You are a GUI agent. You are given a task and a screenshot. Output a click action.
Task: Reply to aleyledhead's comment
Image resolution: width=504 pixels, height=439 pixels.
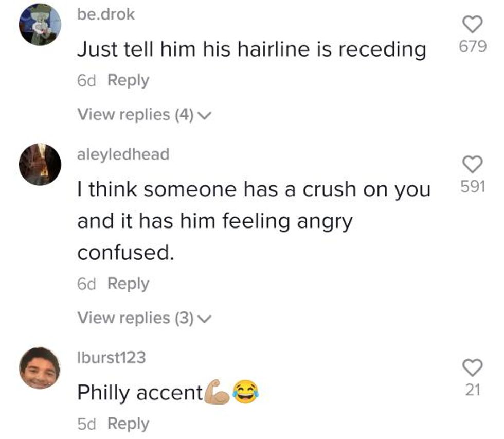128,284
